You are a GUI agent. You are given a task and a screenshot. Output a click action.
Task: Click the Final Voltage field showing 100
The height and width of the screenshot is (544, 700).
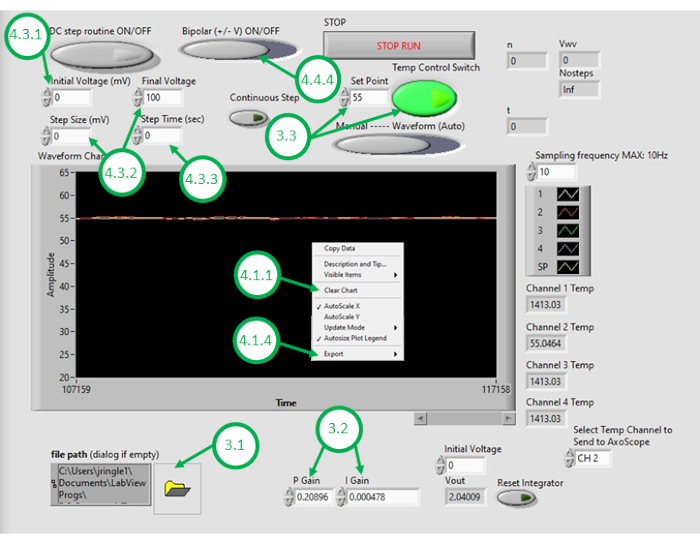163,97
